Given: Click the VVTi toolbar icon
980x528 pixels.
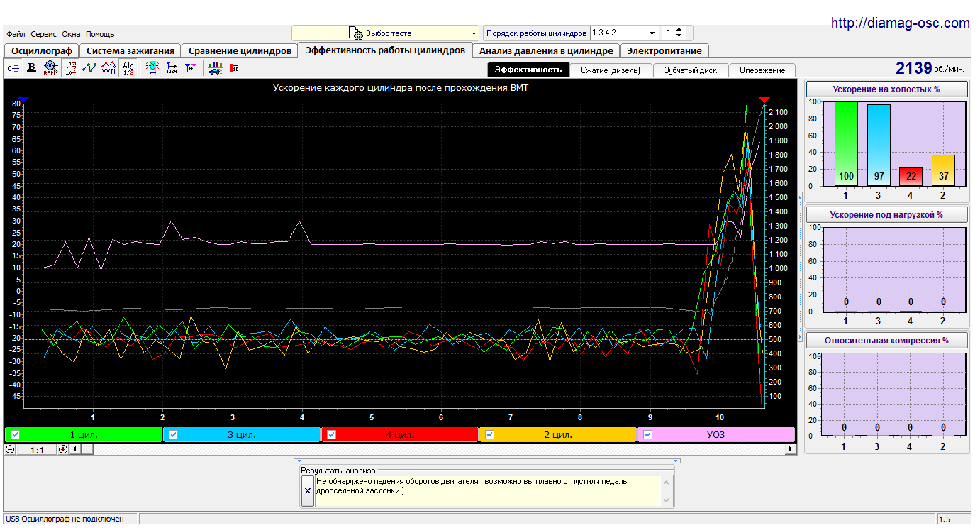Looking at the screenshot, I should [108, 68].
